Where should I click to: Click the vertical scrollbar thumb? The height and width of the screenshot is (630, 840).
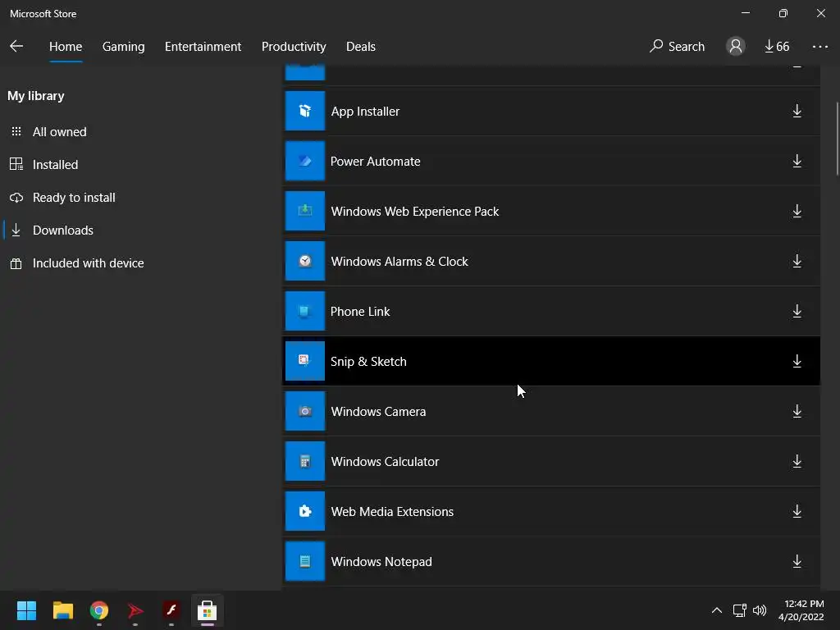point(838,138)
